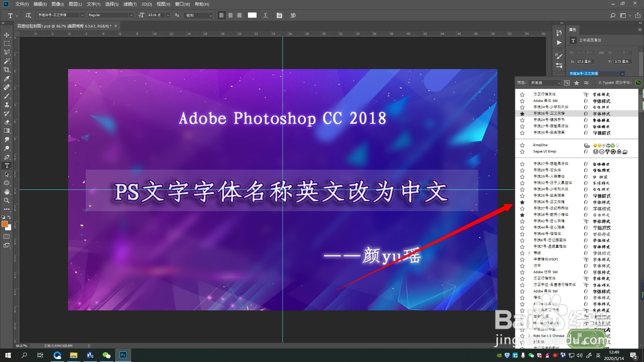Star the 字魂20号-石头体 font
Screen dimensions: 644x362
pyautogui.click(x=522, y=170)
